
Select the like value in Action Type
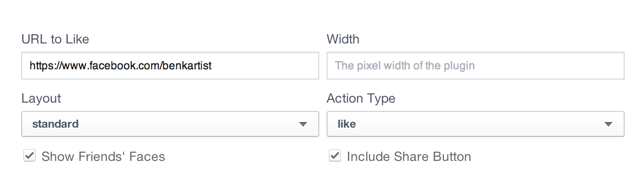click(347, 124)
